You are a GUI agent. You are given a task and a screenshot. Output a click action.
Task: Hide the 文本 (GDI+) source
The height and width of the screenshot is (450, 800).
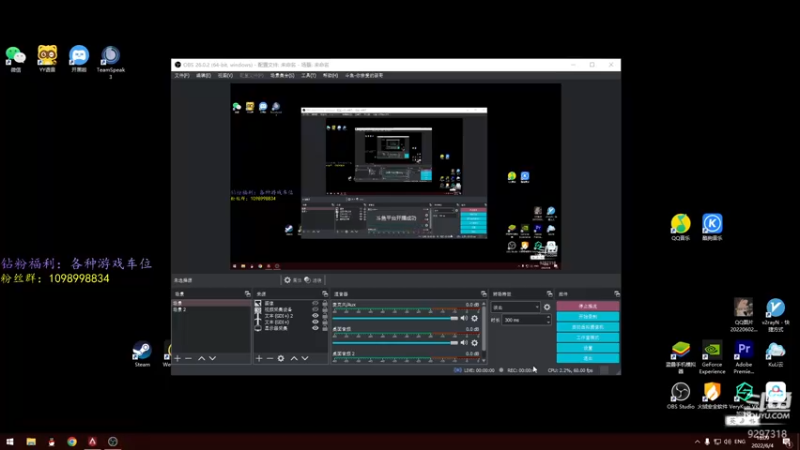pyautogui.click(x=315, y=322)
